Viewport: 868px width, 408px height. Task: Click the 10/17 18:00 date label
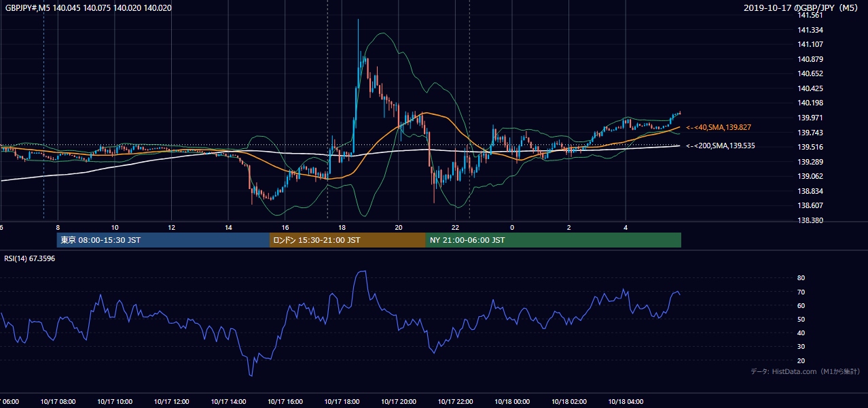[x=342, y=402]
